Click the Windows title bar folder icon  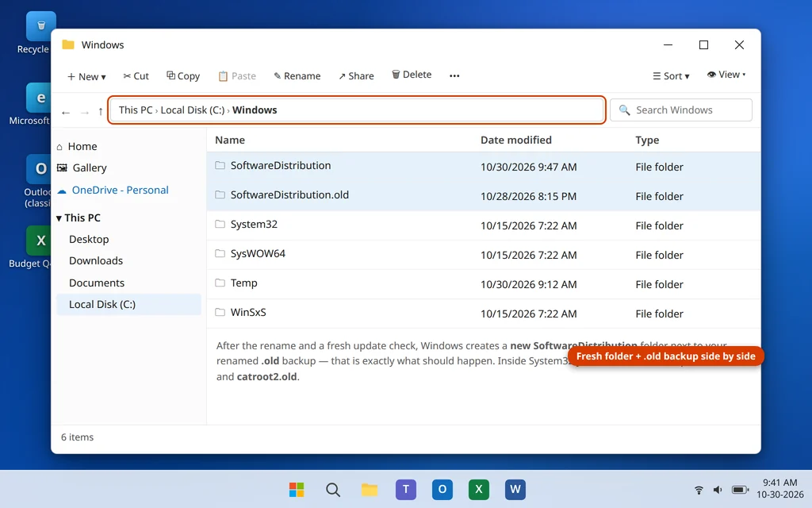pyautogui.click(x=68, y=44)
